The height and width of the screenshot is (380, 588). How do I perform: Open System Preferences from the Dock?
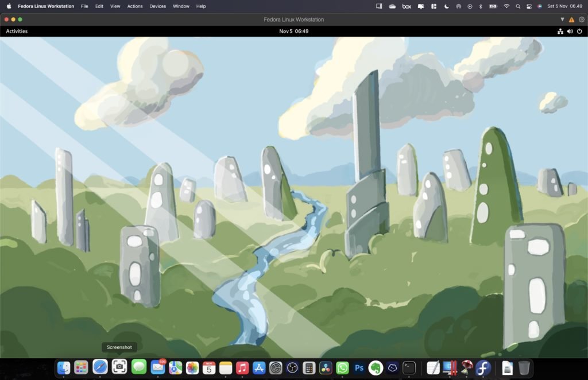click(276, 367)
